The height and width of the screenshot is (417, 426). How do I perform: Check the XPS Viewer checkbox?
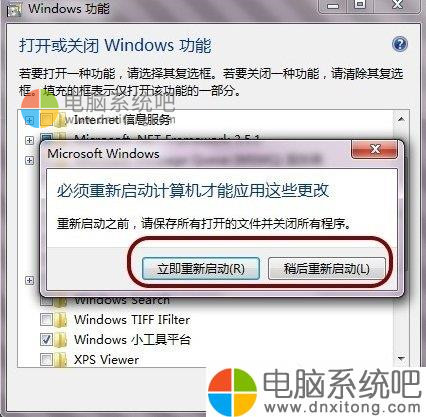(46, 359)
